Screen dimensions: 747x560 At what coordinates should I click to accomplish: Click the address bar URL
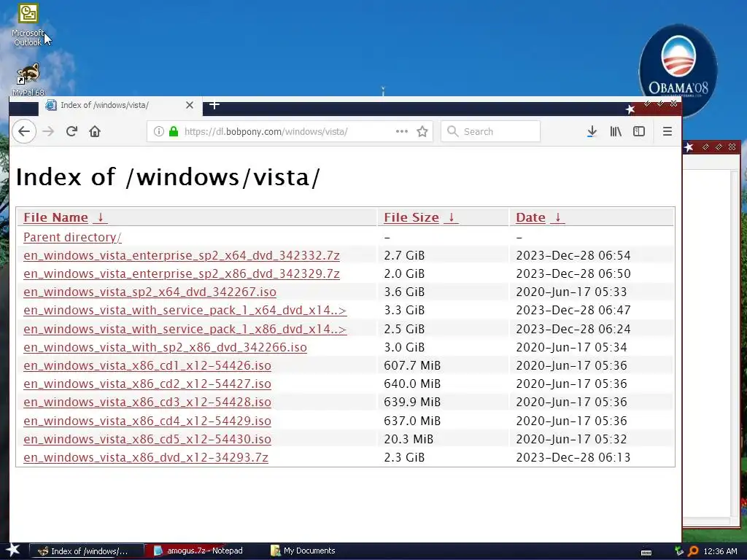tap(266, 131)
